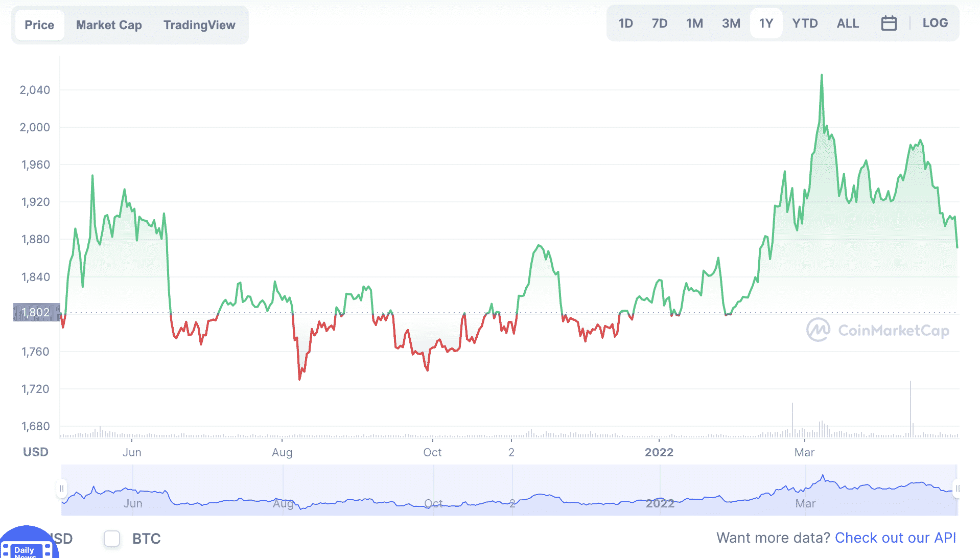Select the 1D time range

(625, 23)
